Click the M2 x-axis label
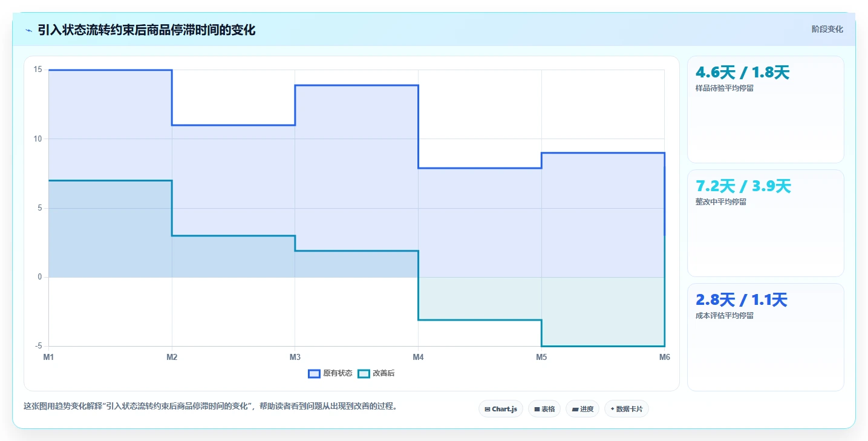Screen dimensions: 868x441 click(x=172, y=358)
